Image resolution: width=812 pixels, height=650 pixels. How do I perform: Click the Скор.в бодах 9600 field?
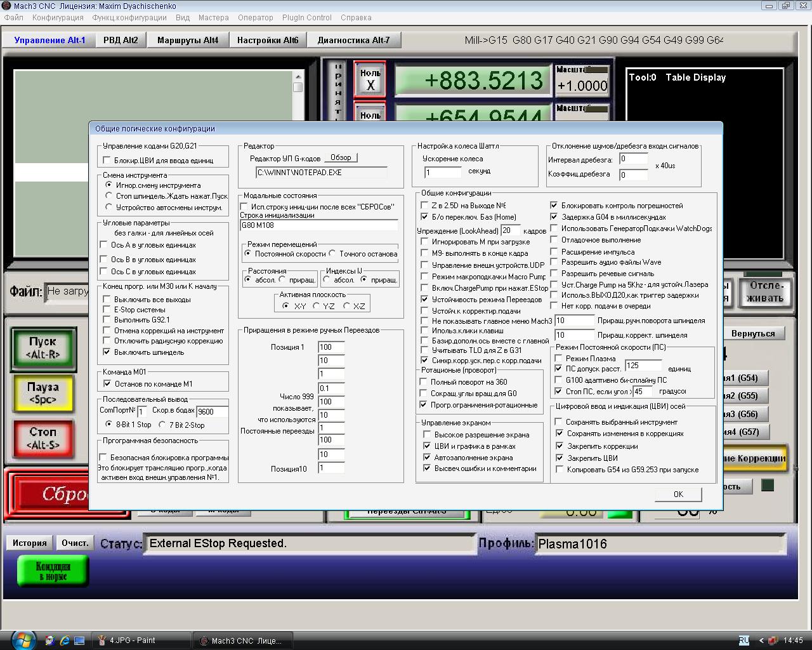coord(212,411)
